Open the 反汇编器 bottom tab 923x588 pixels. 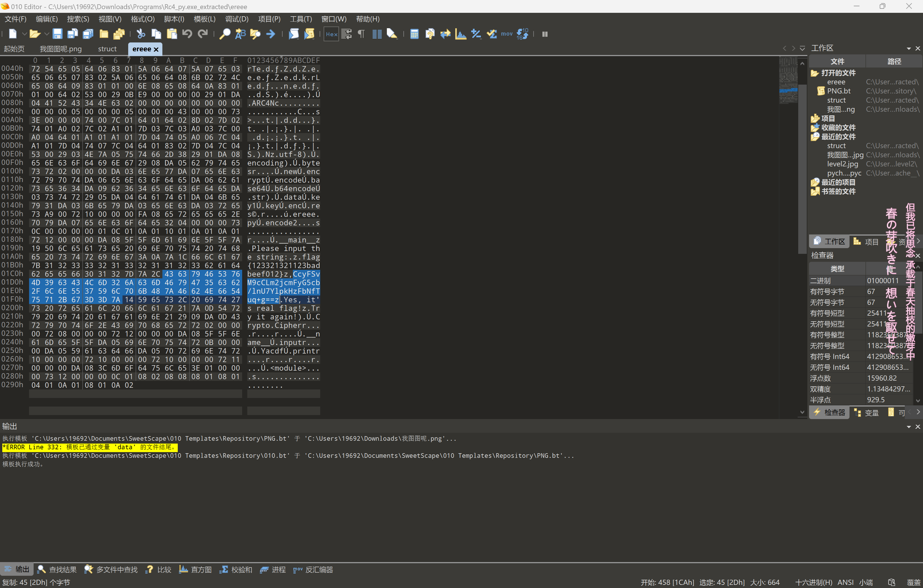click(313, 569)
